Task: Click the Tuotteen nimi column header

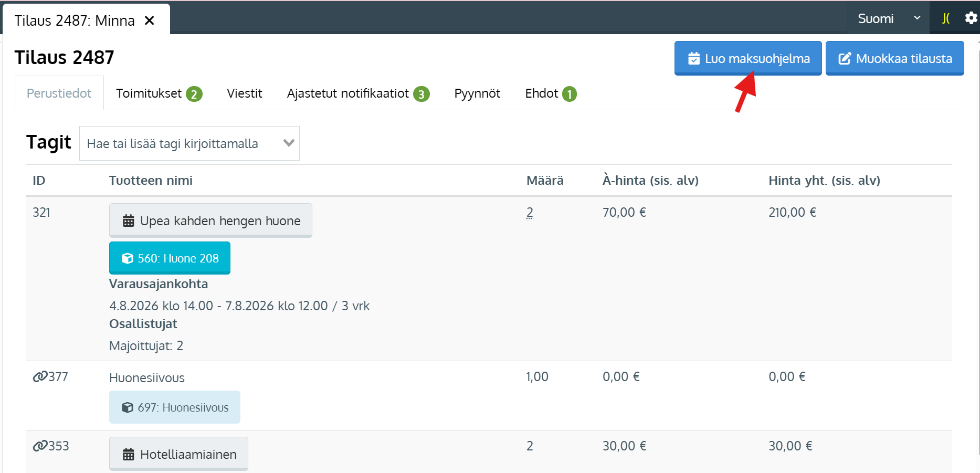Action: (x=151, y=181)
